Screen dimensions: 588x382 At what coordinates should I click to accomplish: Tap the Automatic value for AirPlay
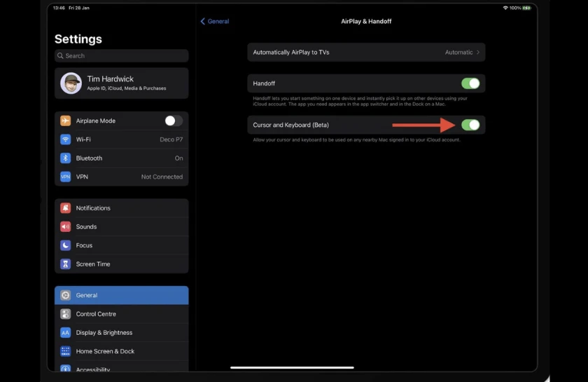(458, 52)
